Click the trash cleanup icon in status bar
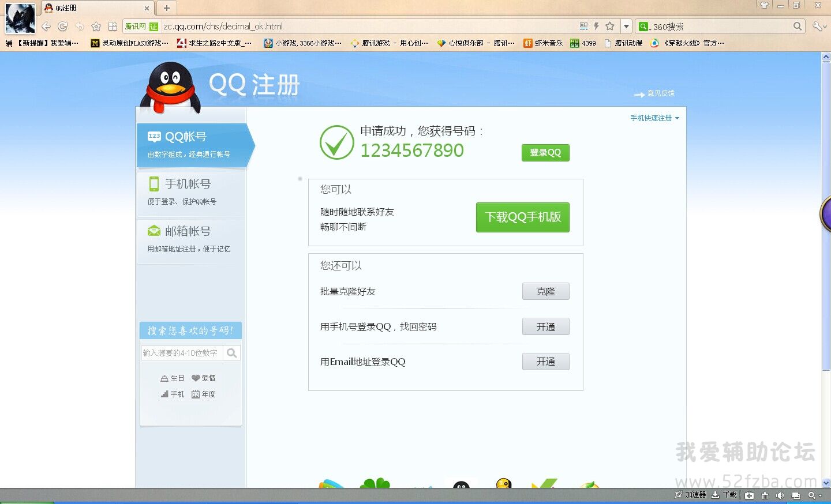Screen dimensions: 831x504 [x=765, y=495]
